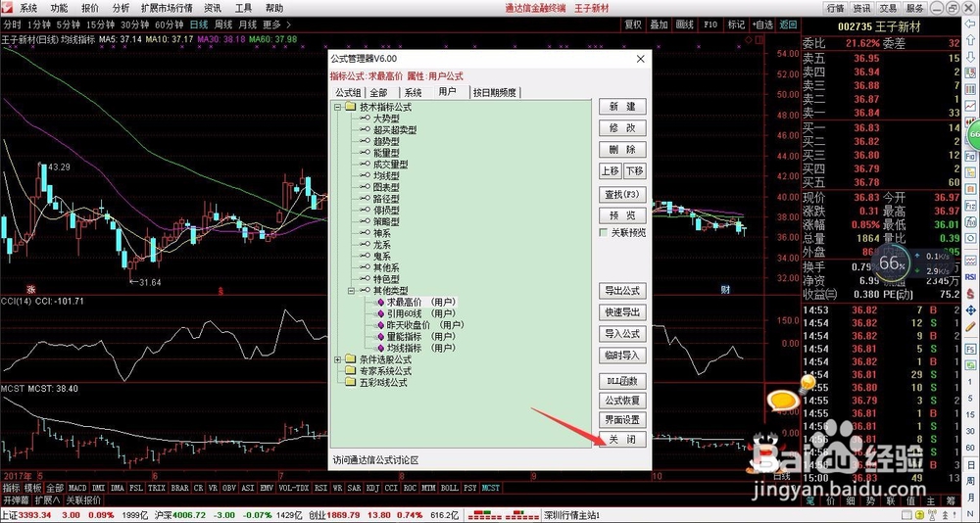Click the green refresh icon in right sidebar
Image resolution: width=980 pixels, height=523 pixels.
tap(970, 365)
